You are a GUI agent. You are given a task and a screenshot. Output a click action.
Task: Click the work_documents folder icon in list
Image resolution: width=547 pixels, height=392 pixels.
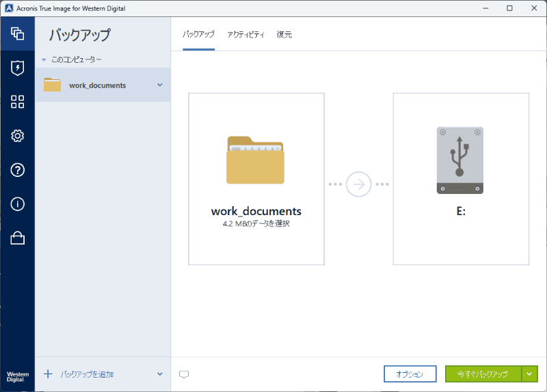pyautogui.click(x=53, y=85)
